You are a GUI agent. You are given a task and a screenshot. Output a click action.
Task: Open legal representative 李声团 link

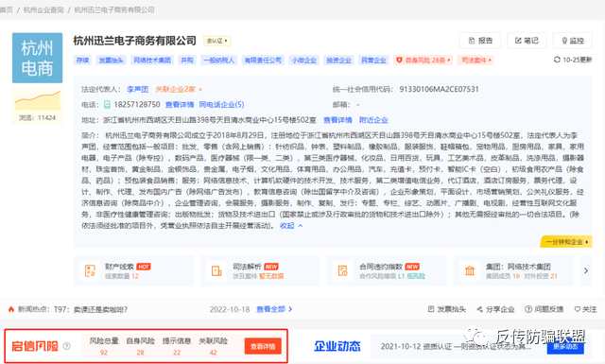click(137, 89)
